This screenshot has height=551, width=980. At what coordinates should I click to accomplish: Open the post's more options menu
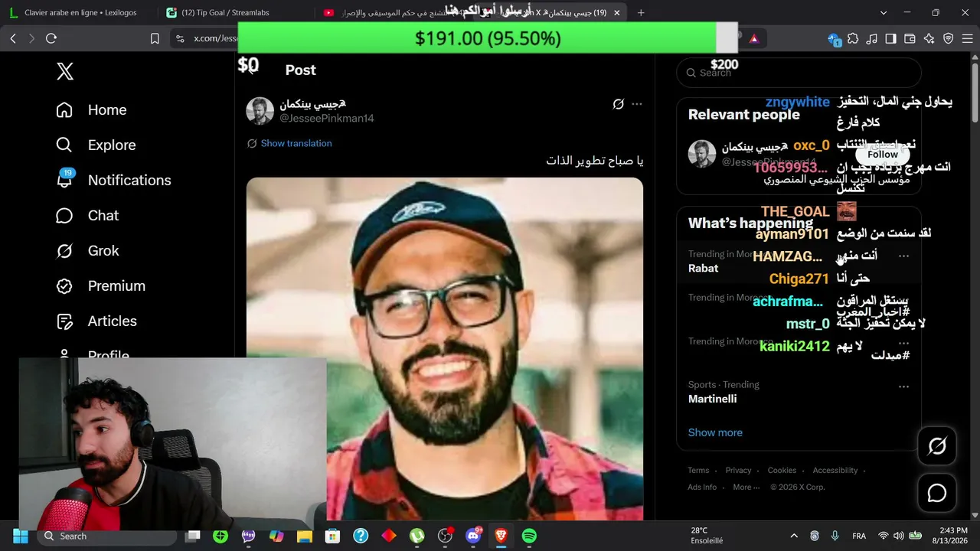[x=637, y=104]
